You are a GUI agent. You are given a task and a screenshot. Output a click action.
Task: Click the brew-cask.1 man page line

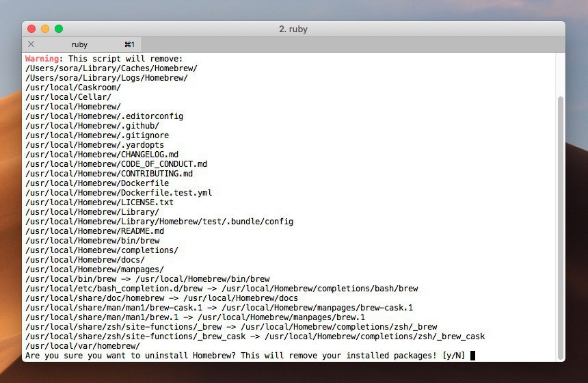[x=219, y=308]
